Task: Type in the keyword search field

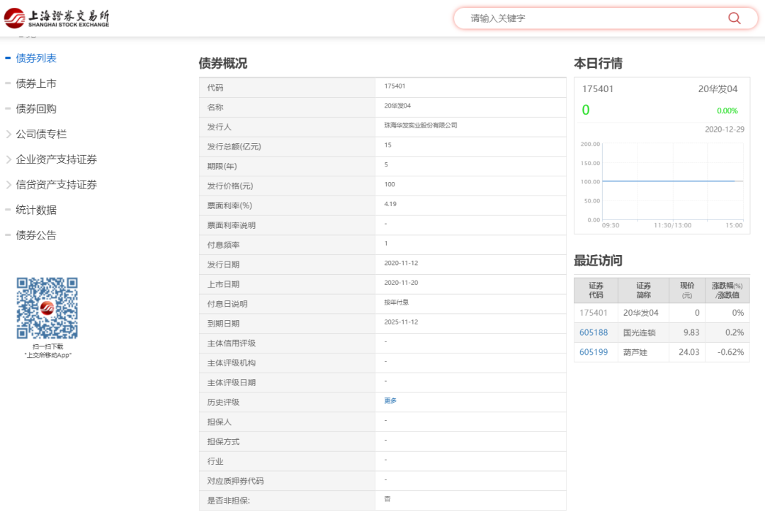Action: coord(595,18)
